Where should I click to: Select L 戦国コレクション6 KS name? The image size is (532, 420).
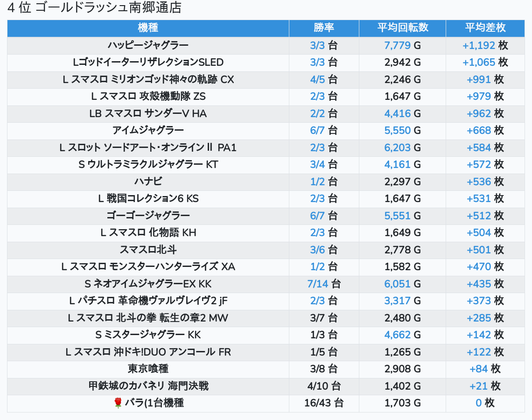148,198
